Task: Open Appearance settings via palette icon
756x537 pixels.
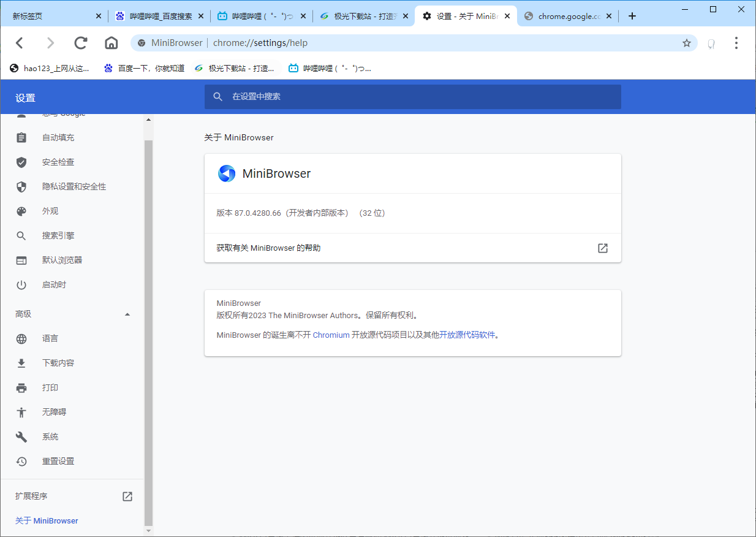Action: point(21,211)
